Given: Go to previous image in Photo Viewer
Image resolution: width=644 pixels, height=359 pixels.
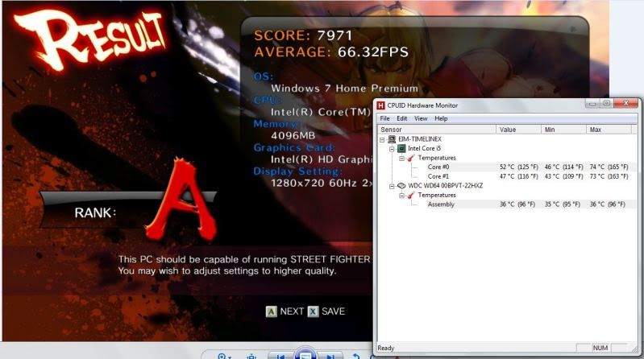Looking at the screenshot, I should pyautogui.click(x=281, y=357).
